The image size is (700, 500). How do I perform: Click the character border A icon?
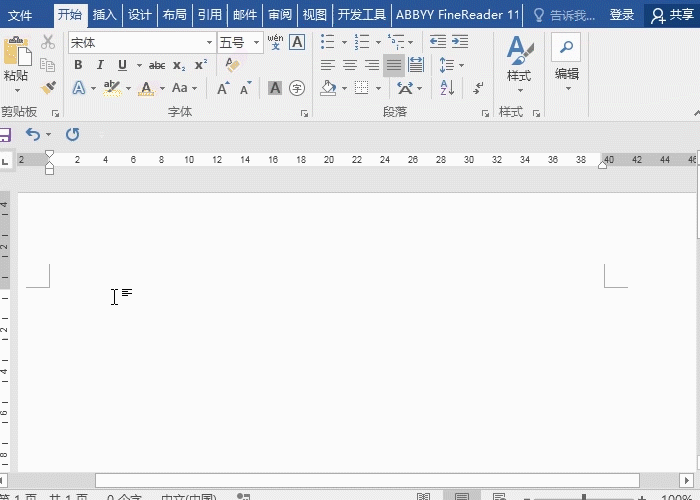coord(297,42)
